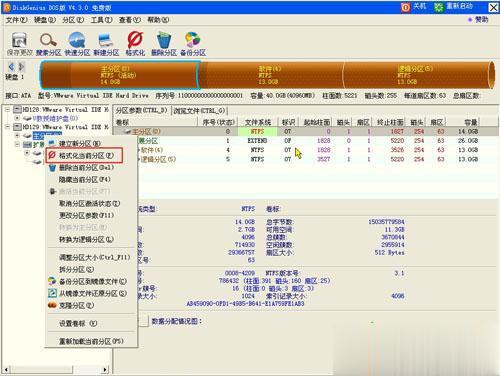
Task: Switch to Browse Files (浏览文件) tab
Action: coord(199,110)
